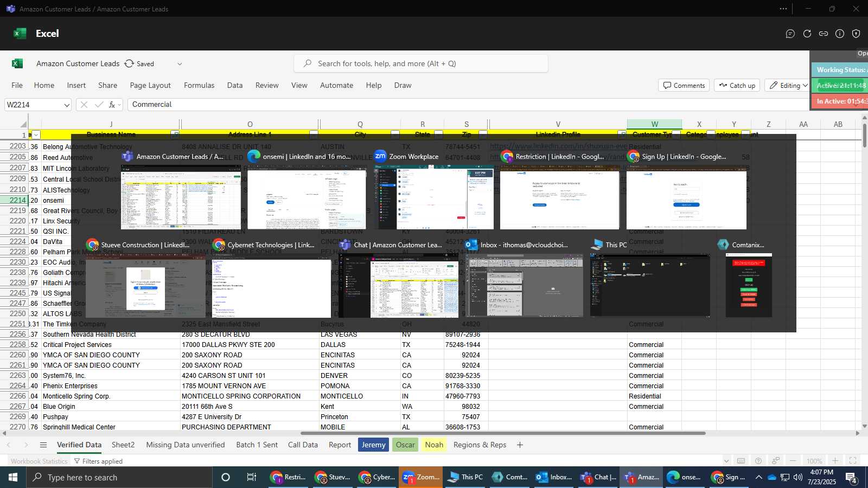Open Business Name column filter dropdown

point(175,134)
